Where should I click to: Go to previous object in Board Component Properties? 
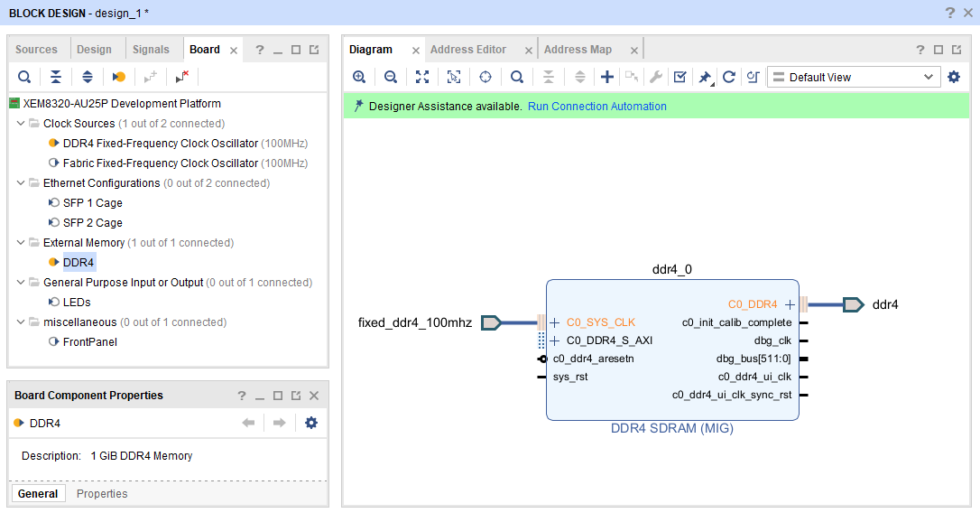tap(249, 423)
